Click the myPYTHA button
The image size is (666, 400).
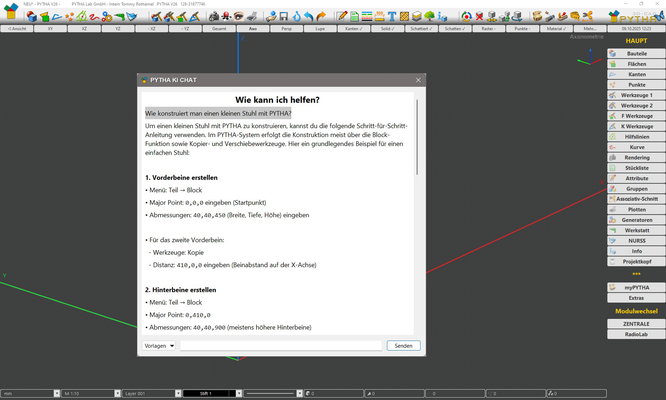point(636,287)
